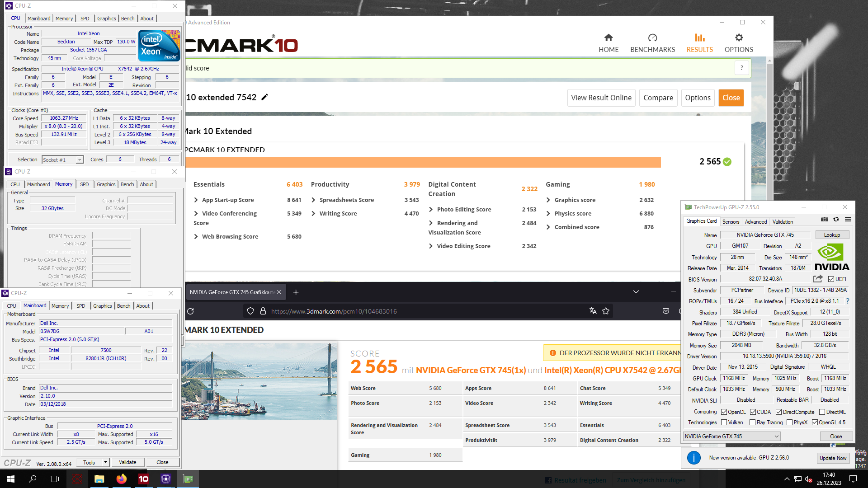
Task: Expand Video Conferencing Score
Action: tap(196, 213)
